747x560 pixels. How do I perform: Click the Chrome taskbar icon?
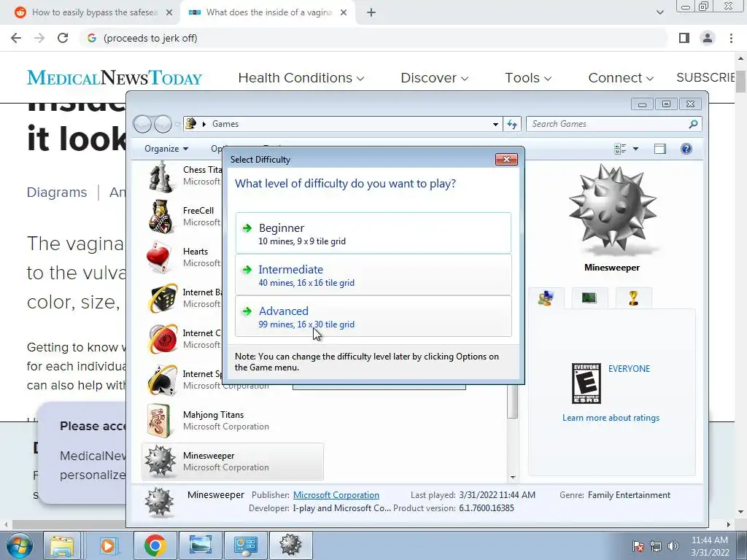click(155, 545)
